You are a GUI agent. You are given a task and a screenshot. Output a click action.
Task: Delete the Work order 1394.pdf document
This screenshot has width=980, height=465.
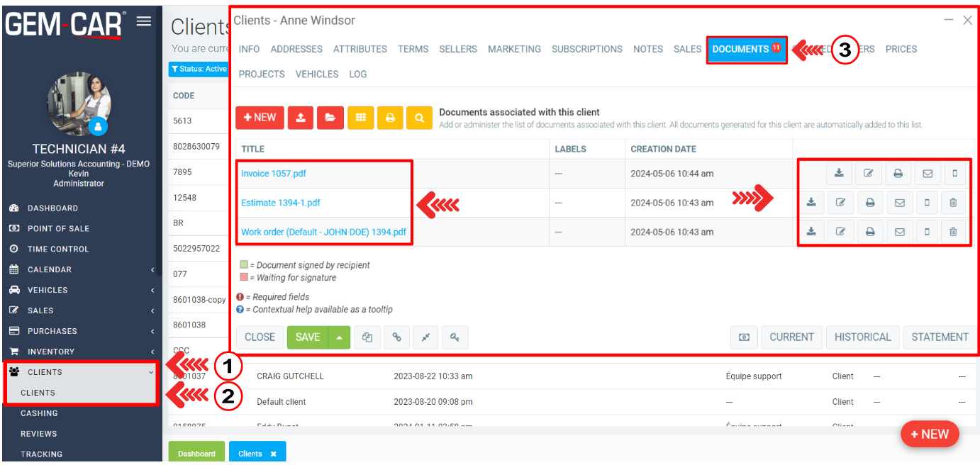pos(953,232)
